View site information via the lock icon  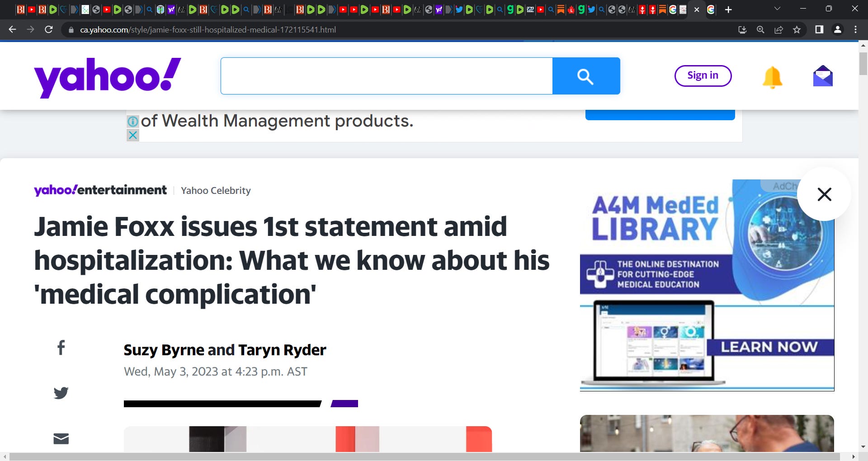click(x=71, y=30)
